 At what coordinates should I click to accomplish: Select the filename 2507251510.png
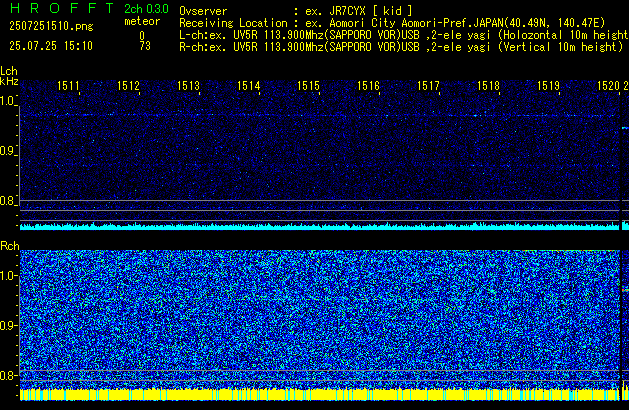[x=51, y=26]
